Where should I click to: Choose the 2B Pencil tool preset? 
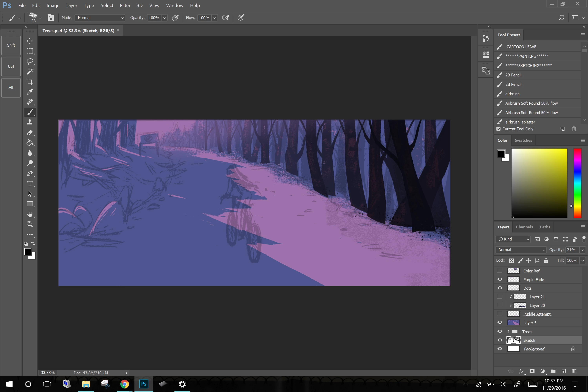click(513, 75)
